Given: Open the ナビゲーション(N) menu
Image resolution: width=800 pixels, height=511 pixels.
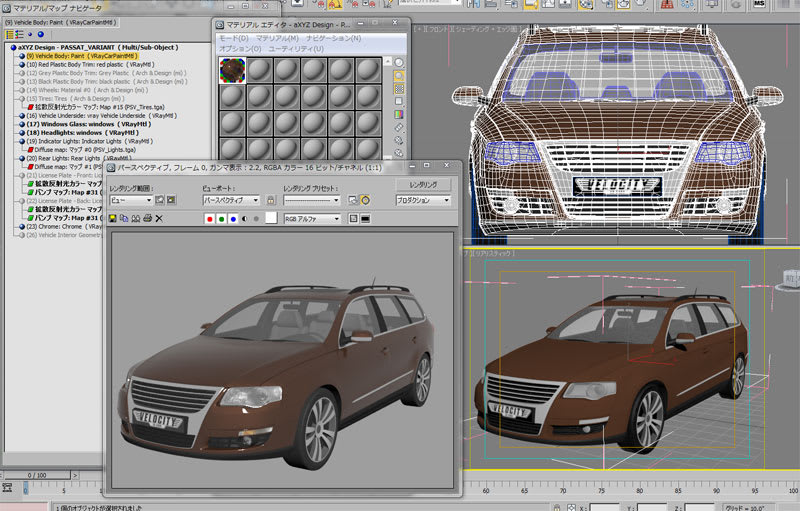Looking at the screenshot, I should (x=333, y=38).
